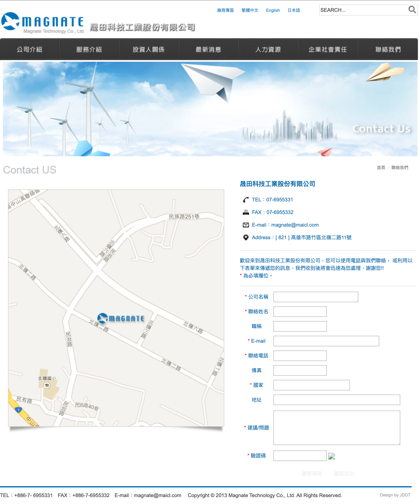Click the 晟田科技工業股份有限公司 blue heading
Screen dimensions: 420x504
[277, 184]
